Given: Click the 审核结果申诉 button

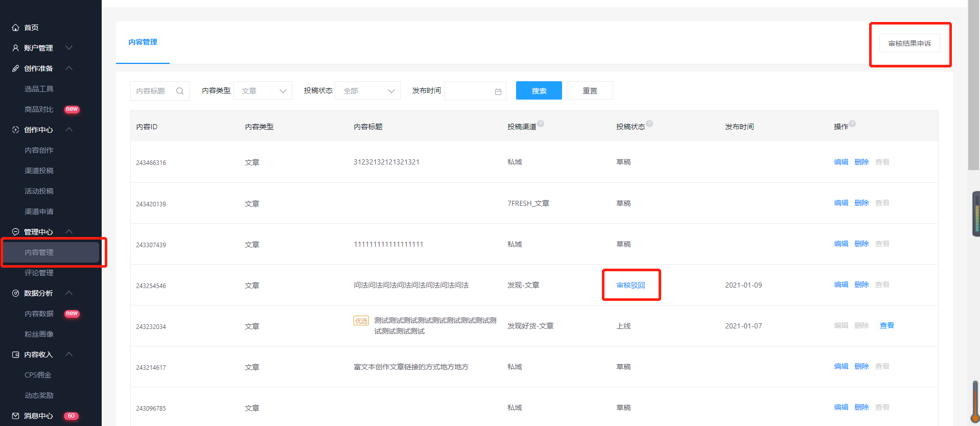Looking at the screenshot, I should pyautogui.click(x=909, y=43).
